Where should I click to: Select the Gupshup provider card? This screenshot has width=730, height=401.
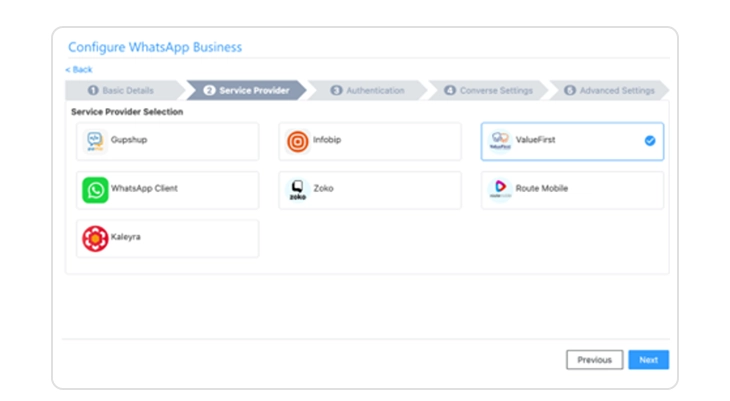point(167,141)
